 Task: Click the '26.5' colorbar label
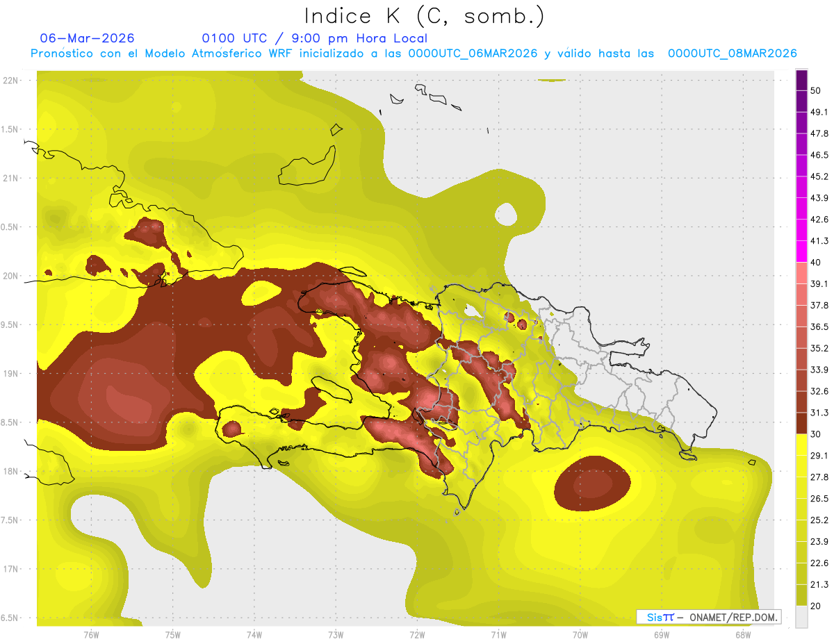pos(819,499)
